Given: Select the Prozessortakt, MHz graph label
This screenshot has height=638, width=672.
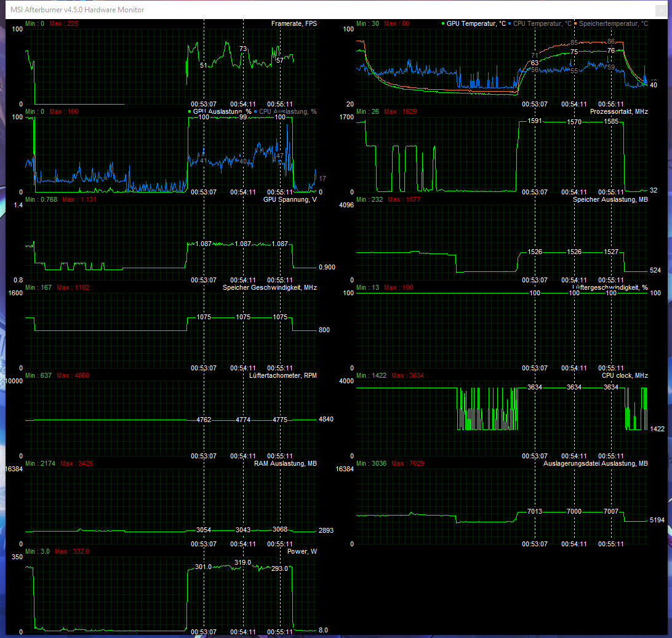Looking at the screenshot, I should point(619,111).
